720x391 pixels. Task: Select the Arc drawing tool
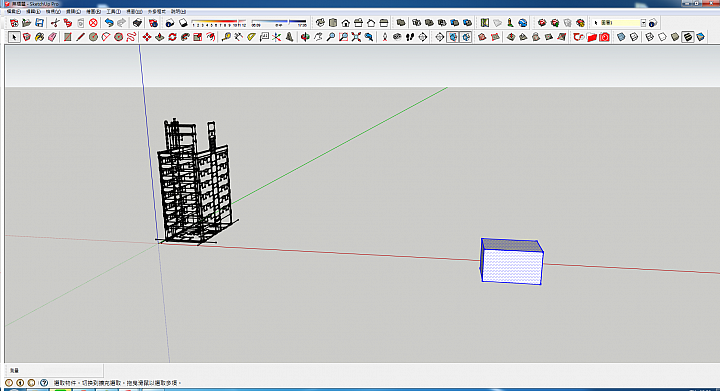pos(106,37)
